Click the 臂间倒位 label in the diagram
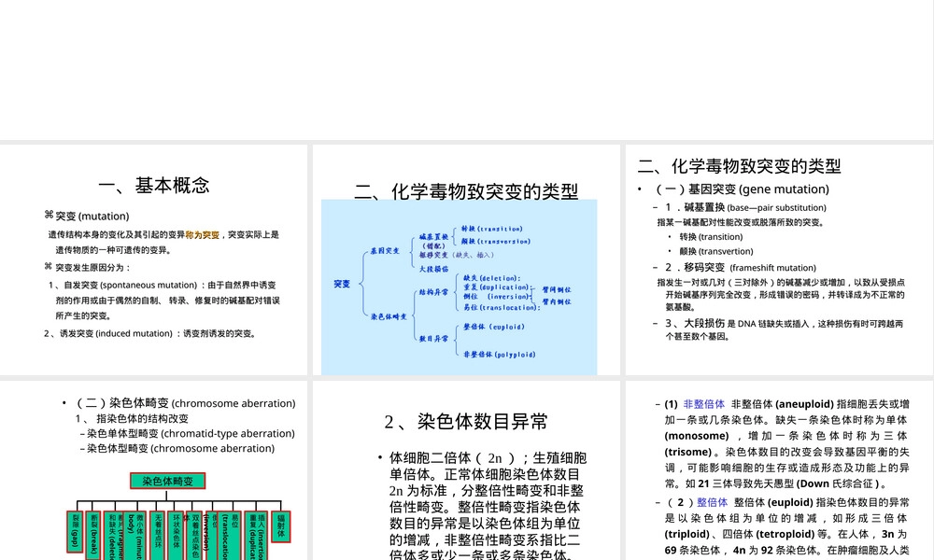This screenshot has width=934, height=560. (557, 290)
